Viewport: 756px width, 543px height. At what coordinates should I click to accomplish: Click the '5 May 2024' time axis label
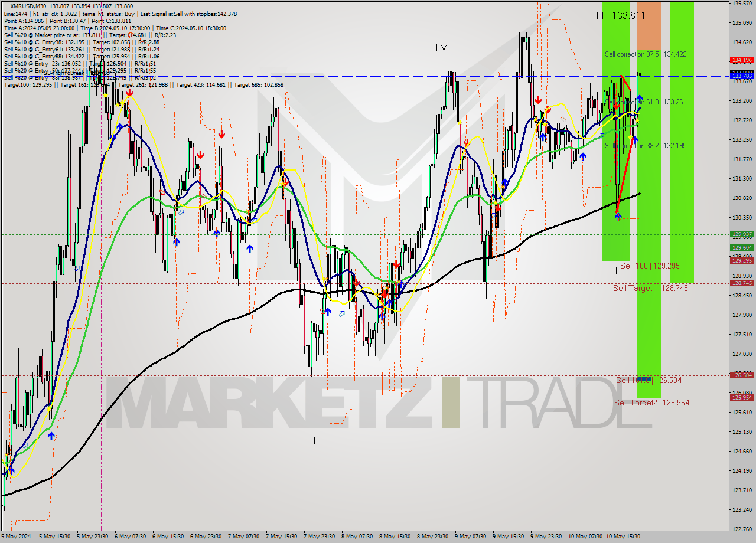pyautogui.click(x=15, y=537)
